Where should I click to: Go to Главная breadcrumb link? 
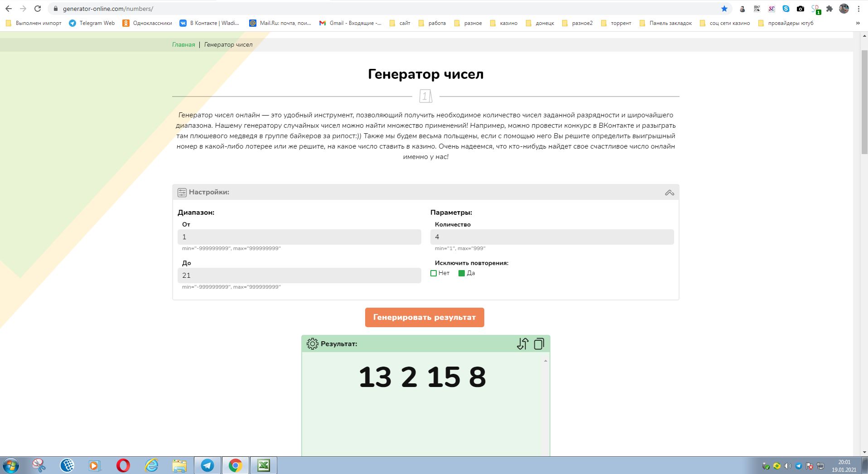pos(183,44)
